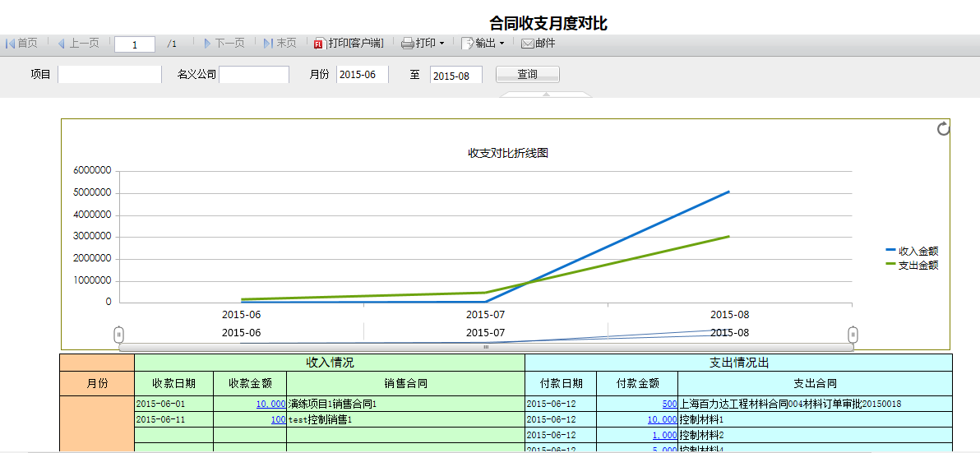980x453 pixels.
Task: Click the 支出情况出 header cell
Action: [x=739, y=363]
